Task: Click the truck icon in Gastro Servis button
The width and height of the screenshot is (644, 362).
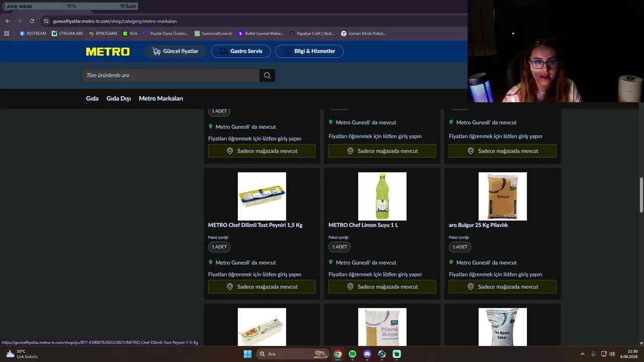Action: tap(223, 51)
